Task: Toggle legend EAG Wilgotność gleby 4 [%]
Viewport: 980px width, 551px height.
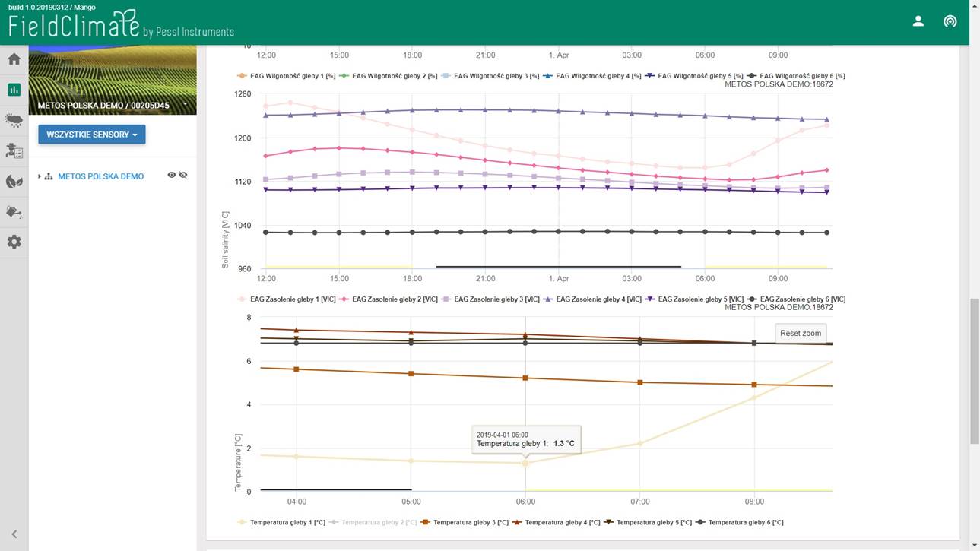Action: (x=591, y=76)
